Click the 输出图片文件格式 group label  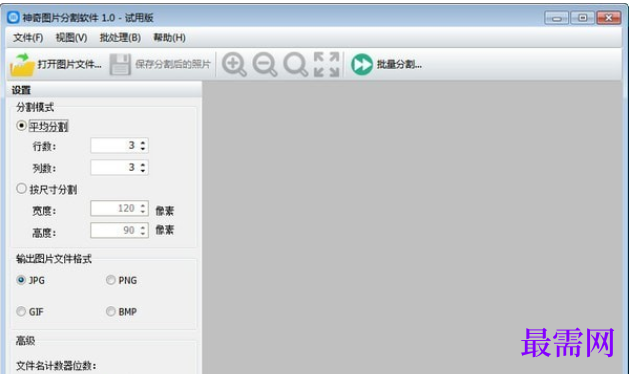click(x=54, y=258)
